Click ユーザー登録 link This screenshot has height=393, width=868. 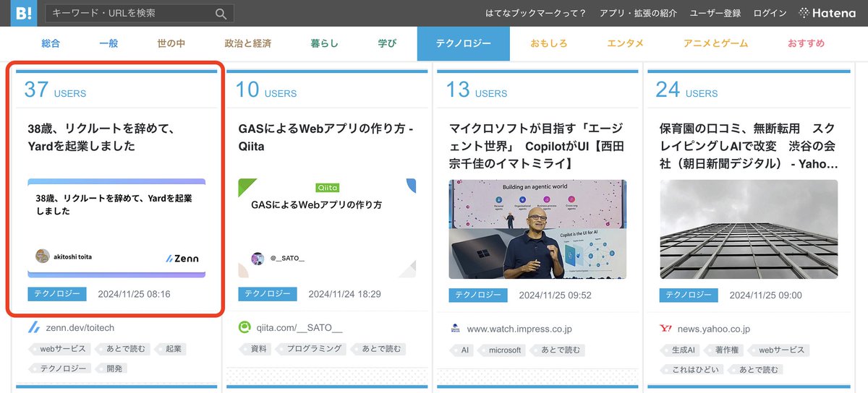715,13
